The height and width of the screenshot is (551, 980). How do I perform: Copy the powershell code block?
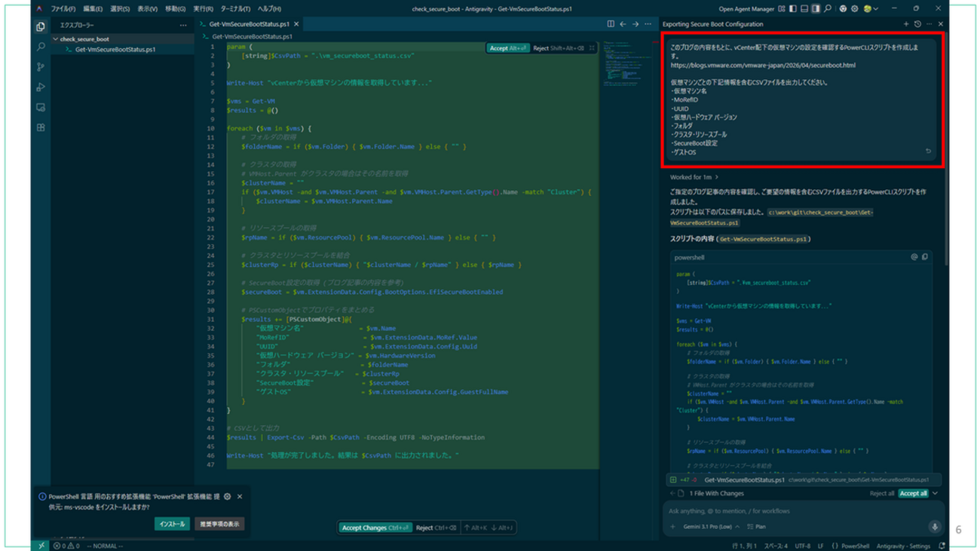click(x=925, y=257)
